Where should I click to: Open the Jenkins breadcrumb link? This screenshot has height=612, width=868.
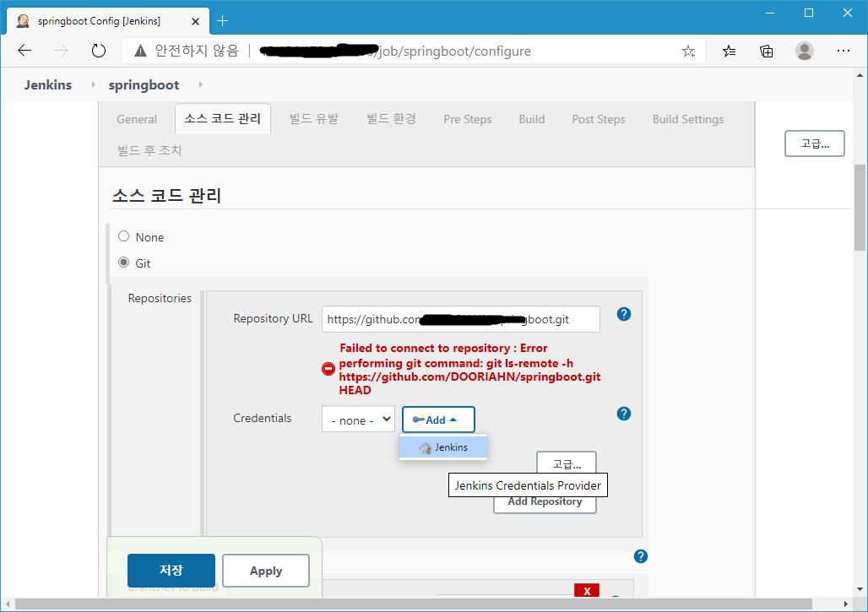tap(47, 84)
